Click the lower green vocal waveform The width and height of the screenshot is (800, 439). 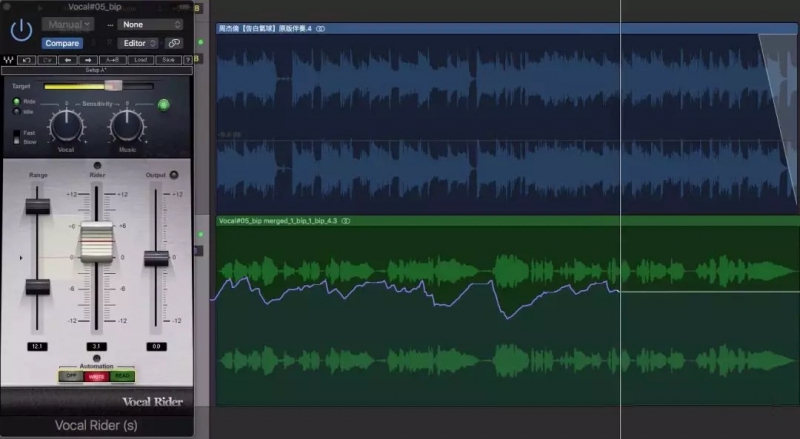click(505, 360)
